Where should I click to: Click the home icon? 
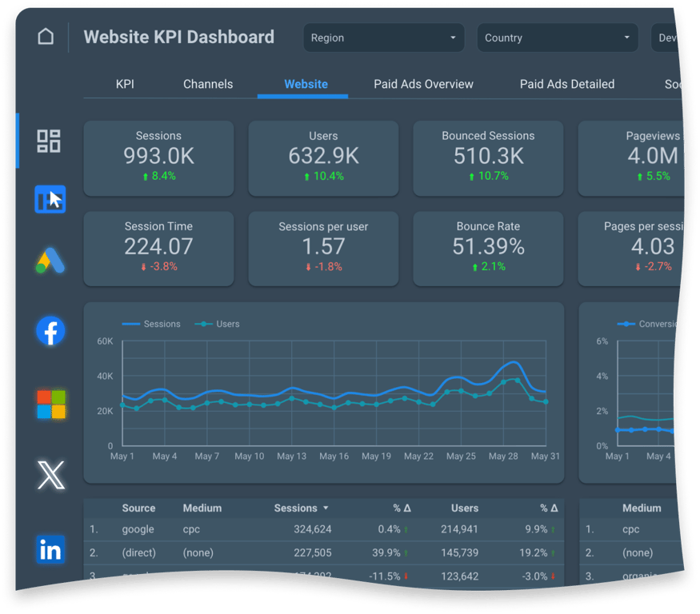[x=46, y=37]
